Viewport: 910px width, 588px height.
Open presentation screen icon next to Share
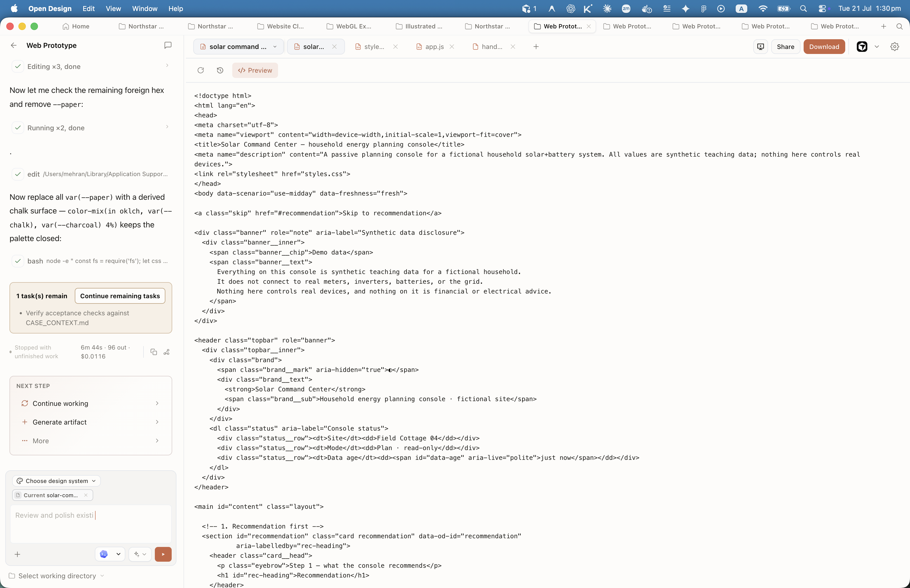tap(760, 47)
